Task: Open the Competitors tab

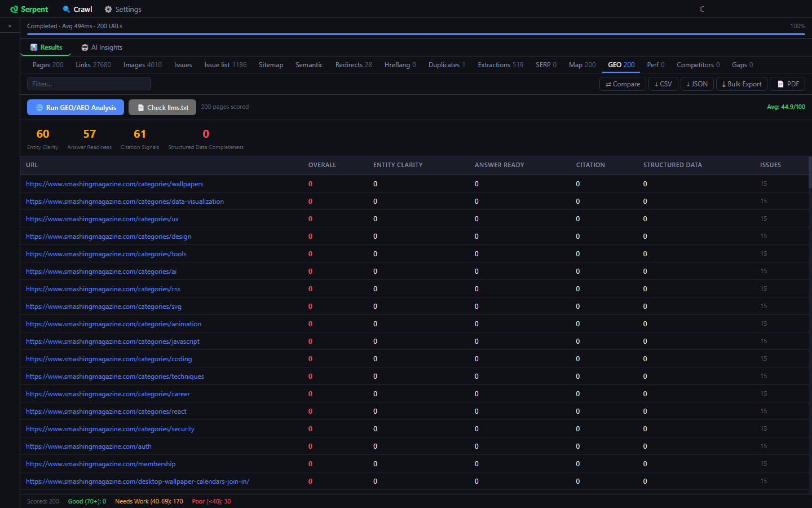Action: [698, 65]
